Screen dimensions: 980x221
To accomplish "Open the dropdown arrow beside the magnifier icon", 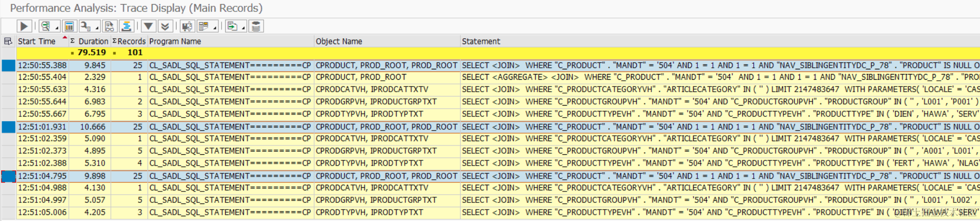I will (56, 28).
